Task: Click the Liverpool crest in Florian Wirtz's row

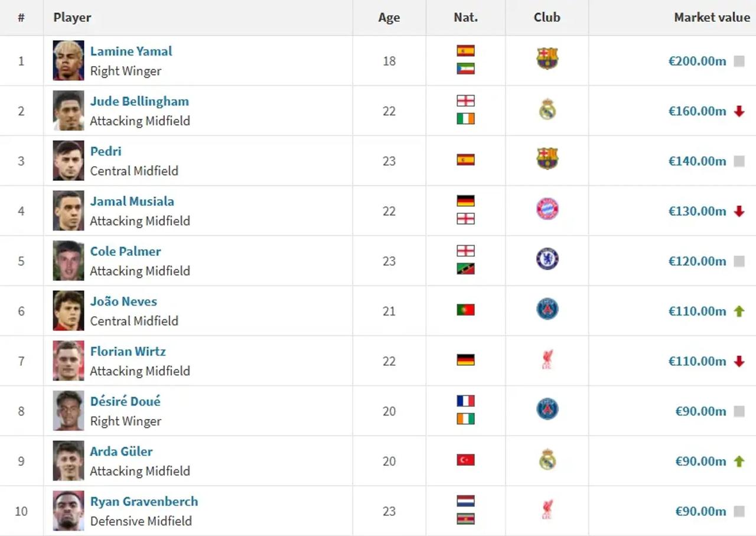Action: [x=547, y=360]
